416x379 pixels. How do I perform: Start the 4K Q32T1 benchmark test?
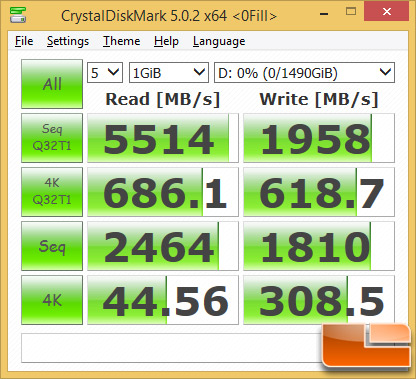click(52, 192)
